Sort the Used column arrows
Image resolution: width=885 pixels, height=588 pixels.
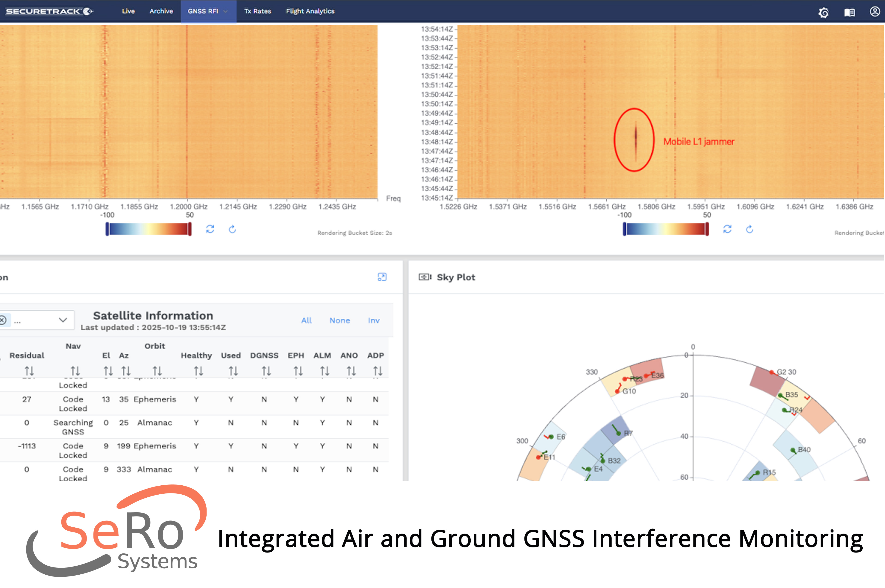[233, 371]
